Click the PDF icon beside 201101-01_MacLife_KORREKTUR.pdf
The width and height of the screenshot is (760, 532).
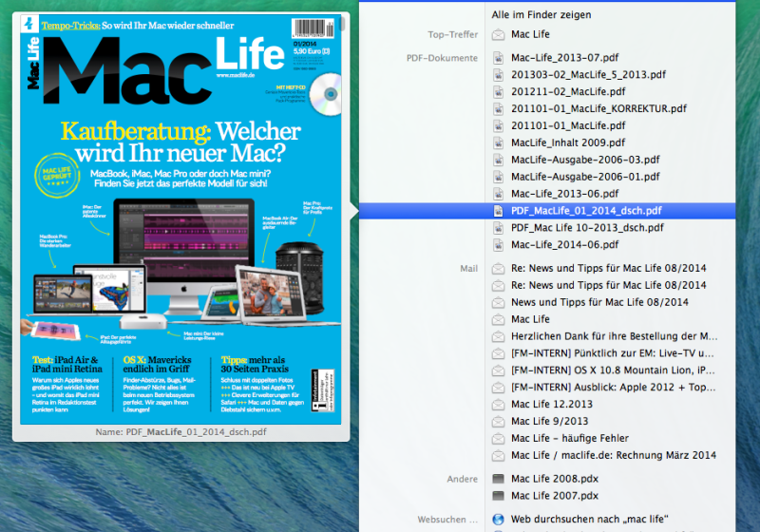(498, 108)
